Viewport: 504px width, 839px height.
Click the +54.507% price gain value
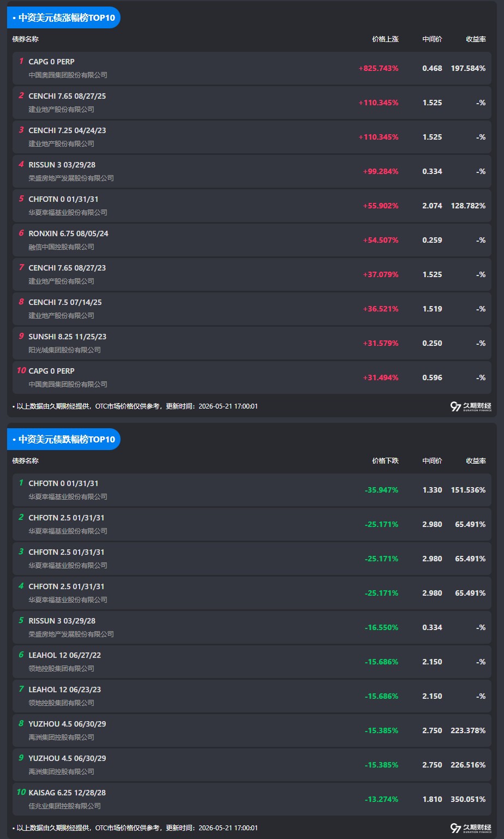[x=381, y=240]
